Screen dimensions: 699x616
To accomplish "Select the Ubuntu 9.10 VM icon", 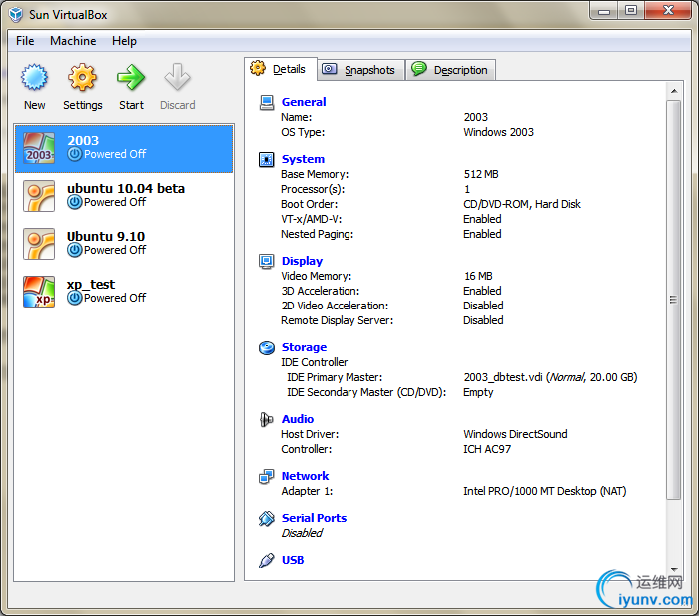I will click(39, 244).
